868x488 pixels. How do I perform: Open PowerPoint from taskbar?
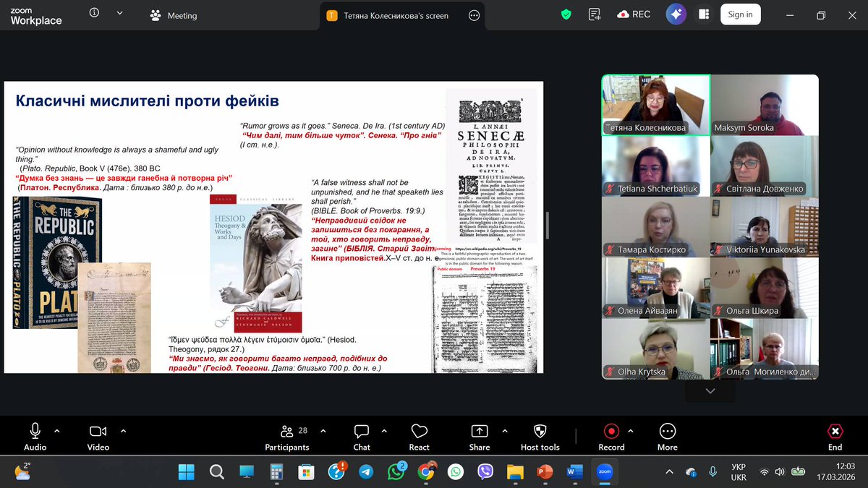545,472
